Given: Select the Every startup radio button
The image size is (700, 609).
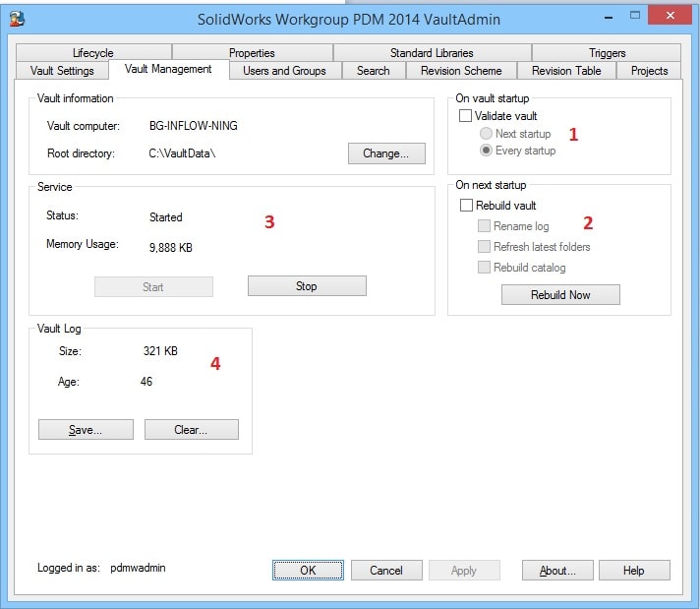Looking at the screenshot, I should click(486, 151).
